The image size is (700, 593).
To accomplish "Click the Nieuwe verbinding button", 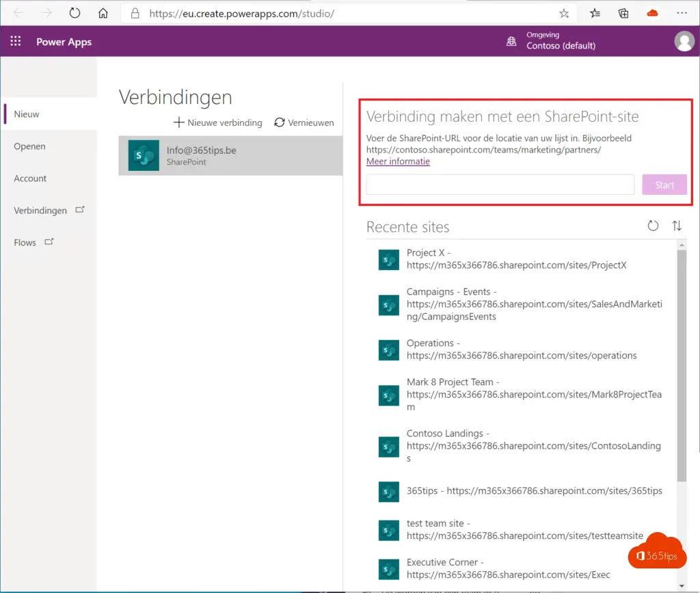I will pos(217,122).
